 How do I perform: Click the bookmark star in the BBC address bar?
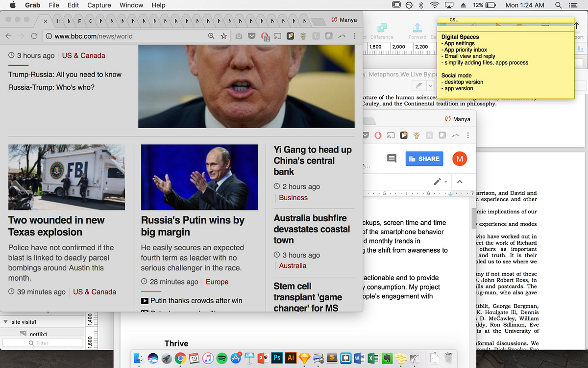[223, 36]
